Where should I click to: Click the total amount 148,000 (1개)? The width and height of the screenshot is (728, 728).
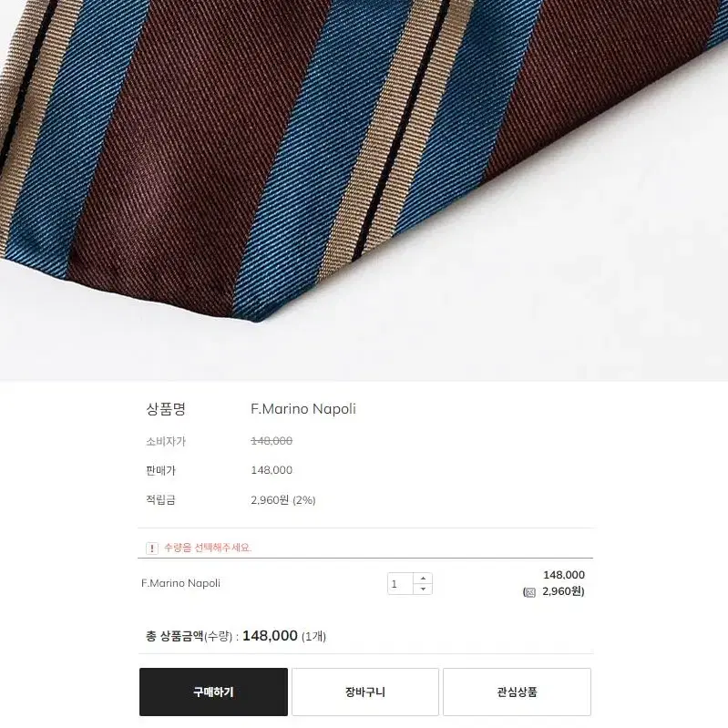(284, 636)
